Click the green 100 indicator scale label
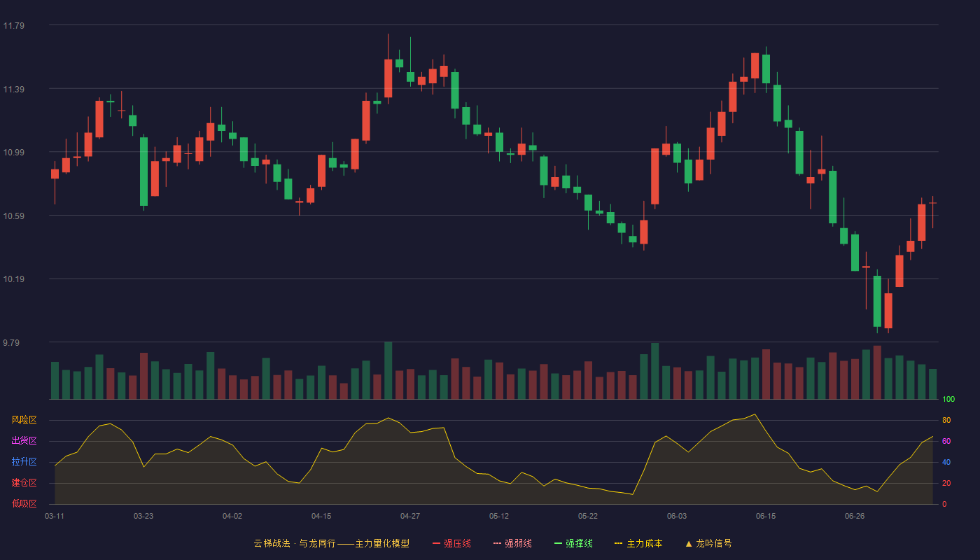Viewport: 980px width, 560px height. click(x=948, y=400)
